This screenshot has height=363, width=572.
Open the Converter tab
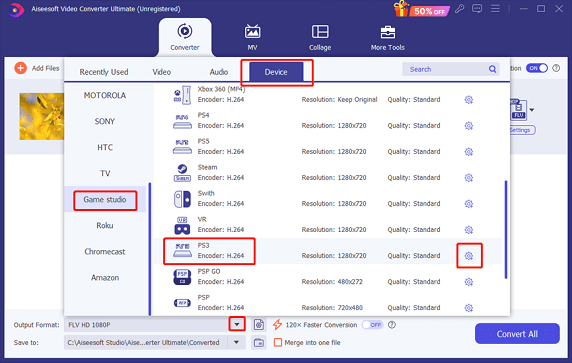pos(185,37)
